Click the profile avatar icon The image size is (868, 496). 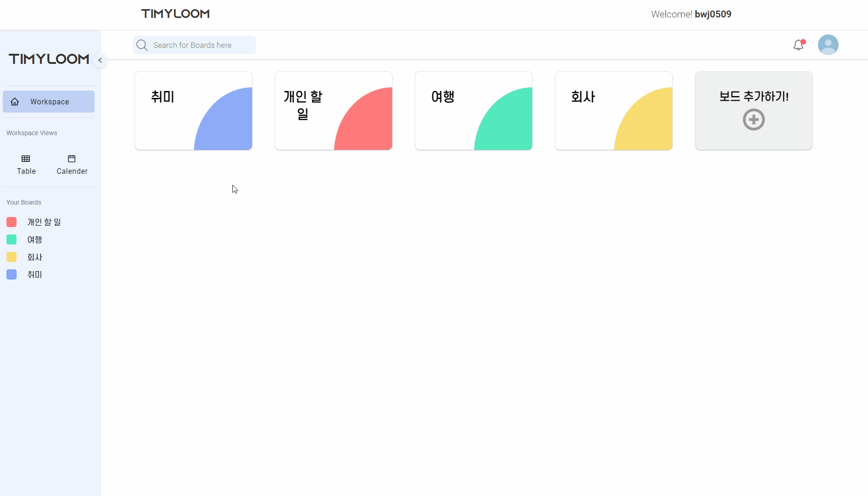(x=828, y=45)
